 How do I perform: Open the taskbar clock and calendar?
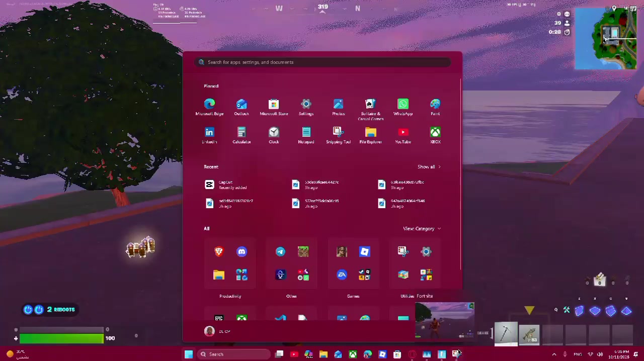[622, 354]
